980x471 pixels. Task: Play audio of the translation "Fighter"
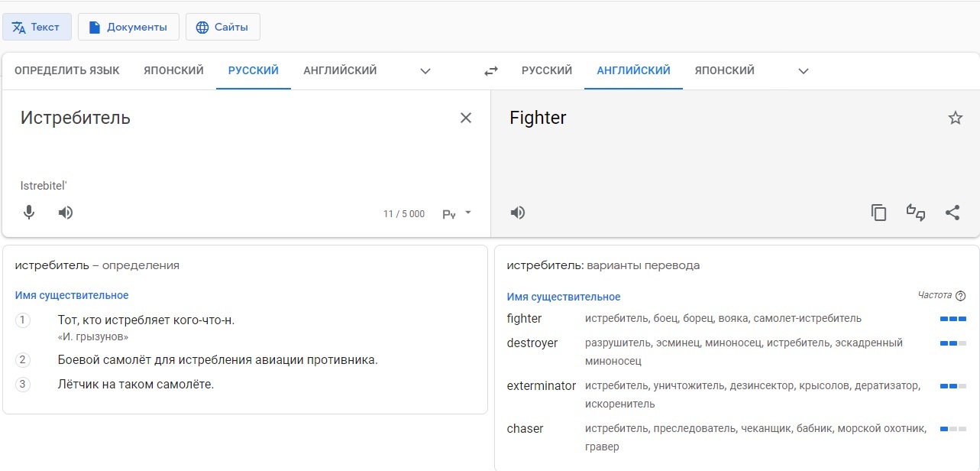[518, 213]
